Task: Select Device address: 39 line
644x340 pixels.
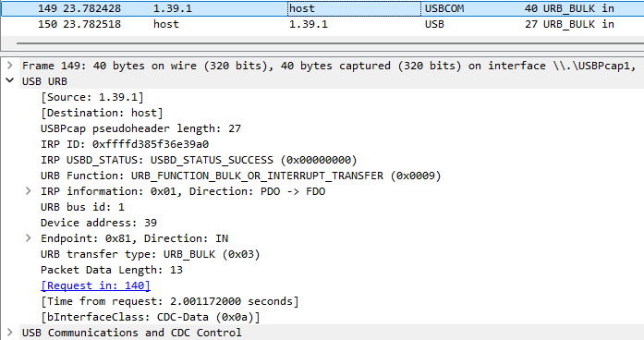Action: coord(99,223)
